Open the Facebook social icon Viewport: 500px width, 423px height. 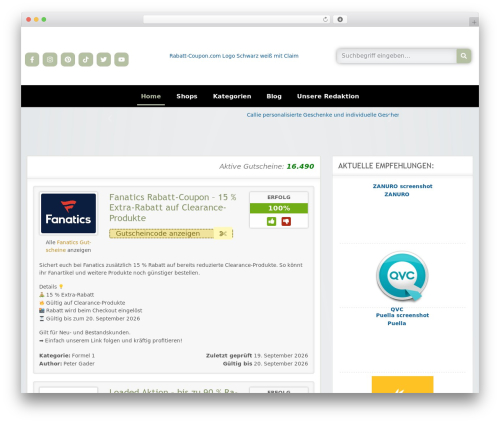(32, 60)
